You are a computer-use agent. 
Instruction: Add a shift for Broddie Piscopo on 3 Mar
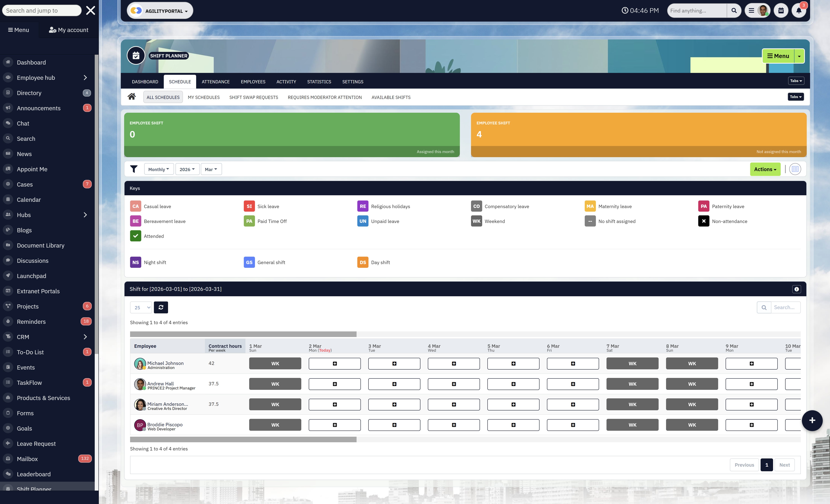click(394, 425)
